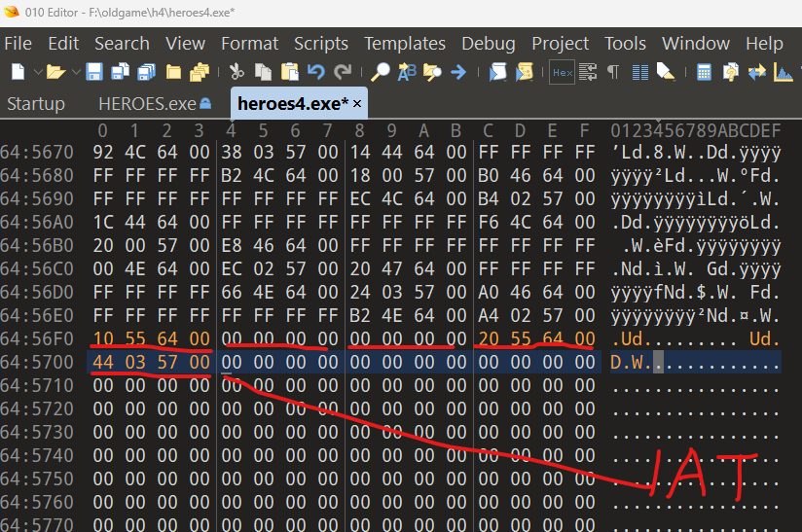
Task: Click byte 1C in row 64:56A0
Action: click(103, 222)
